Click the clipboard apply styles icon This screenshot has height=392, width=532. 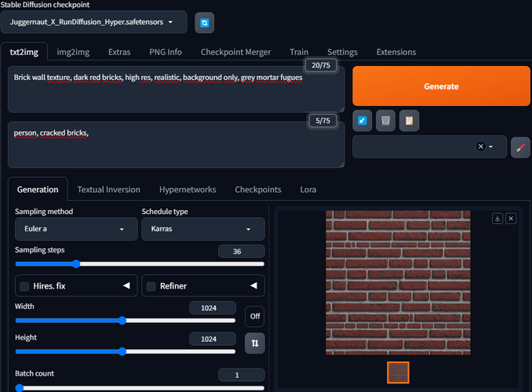(409, 121)
